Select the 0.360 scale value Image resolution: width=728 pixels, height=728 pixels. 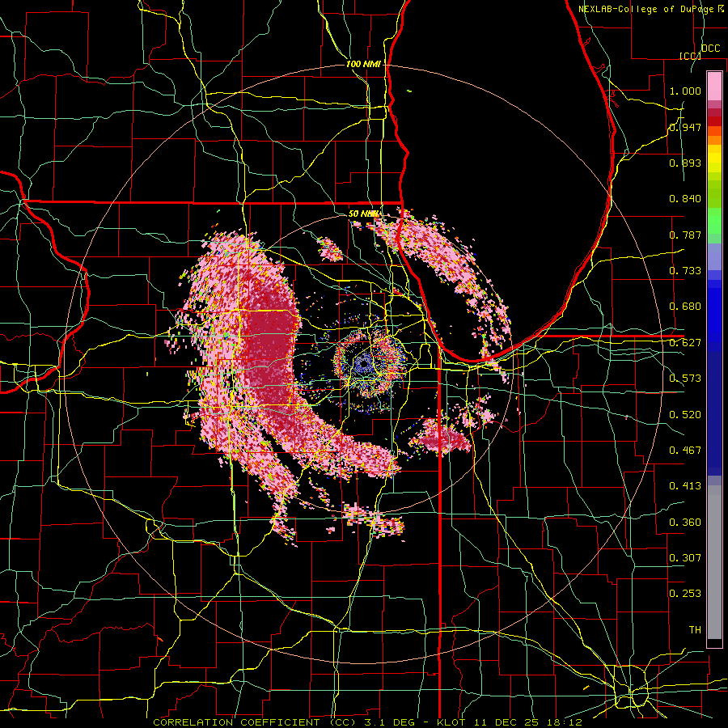tap(685, 523)
